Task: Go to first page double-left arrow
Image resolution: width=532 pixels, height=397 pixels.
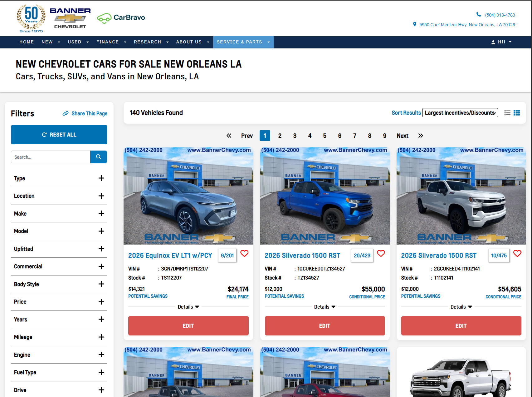Action: pyautogui.click(x=229, y=136)
